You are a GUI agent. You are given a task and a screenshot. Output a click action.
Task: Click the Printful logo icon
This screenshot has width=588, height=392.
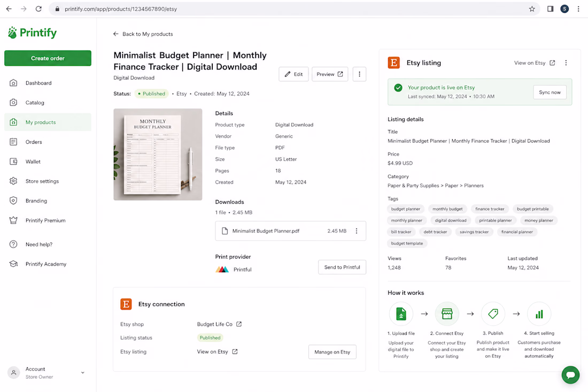point(222,270)
